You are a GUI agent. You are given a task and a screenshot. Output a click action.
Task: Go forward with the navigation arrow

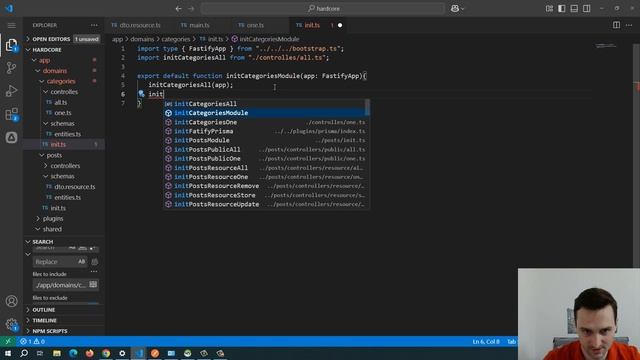[x=191, y=9]
